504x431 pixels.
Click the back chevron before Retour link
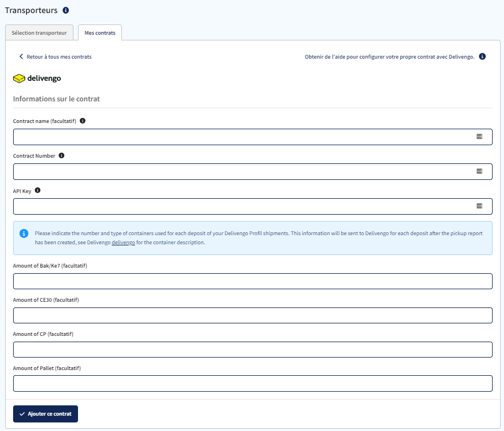pos(21,56)
